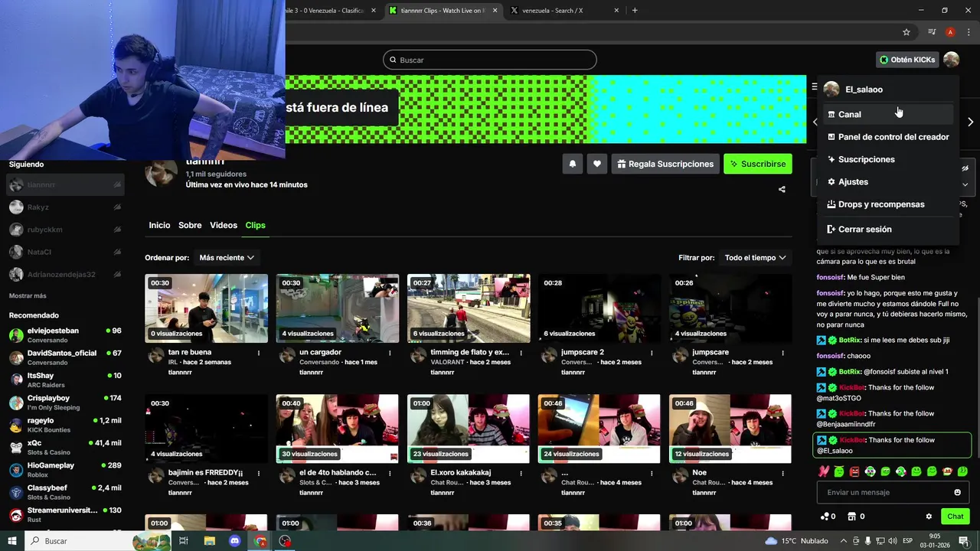Open options for 'jumpscare 2' clip
This screenshot has width=980, height=551.
pyautogui.click(x=652, y=353)
